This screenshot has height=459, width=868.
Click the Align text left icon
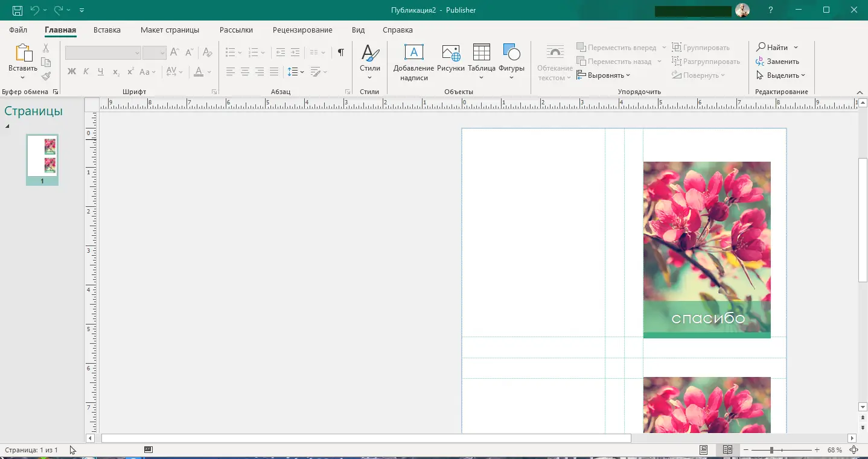[230, 72]
